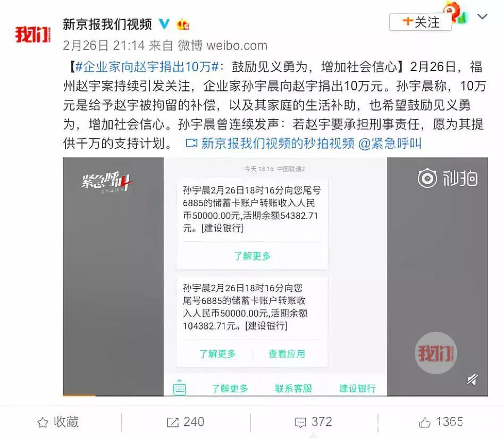The height and width of the screenshot is (438, 504).
Task: Click the orange crown membership badge
Action: click(x=183, y=24)
